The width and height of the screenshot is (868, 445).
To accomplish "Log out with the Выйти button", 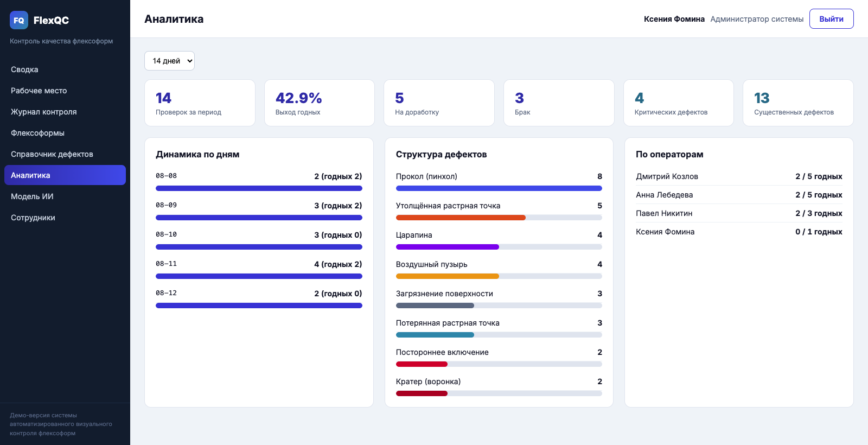I will click(x=831, y=19).
